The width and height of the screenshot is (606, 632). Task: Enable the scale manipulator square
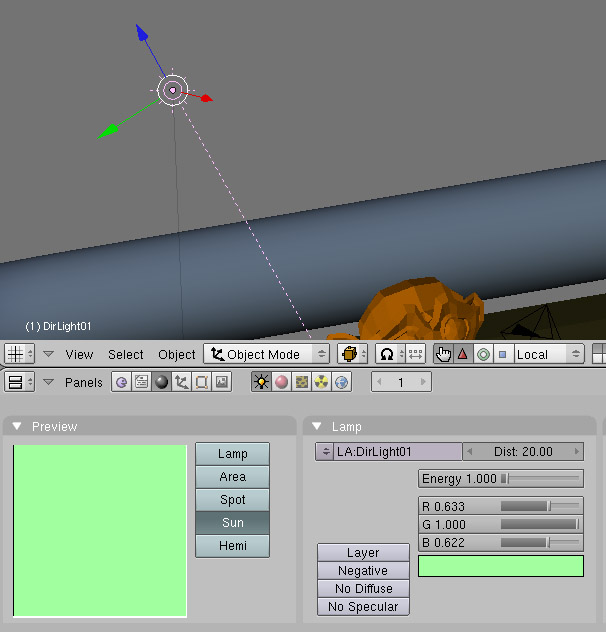503,354
